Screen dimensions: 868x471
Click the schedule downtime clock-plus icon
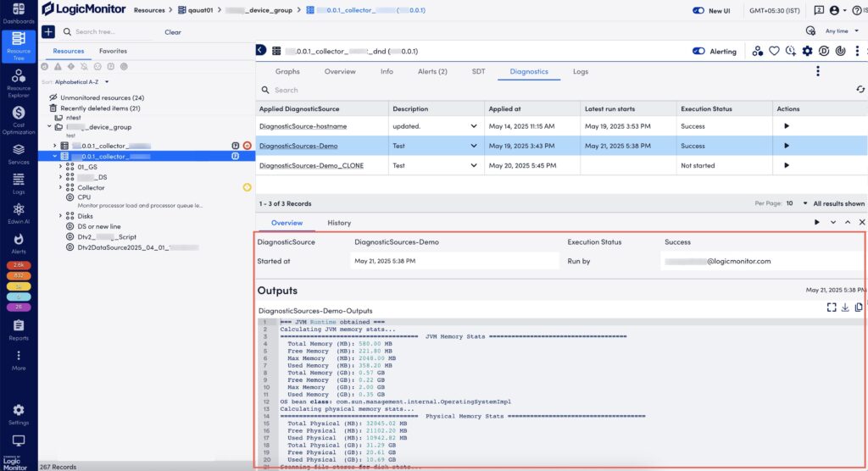tap(791, 51)
